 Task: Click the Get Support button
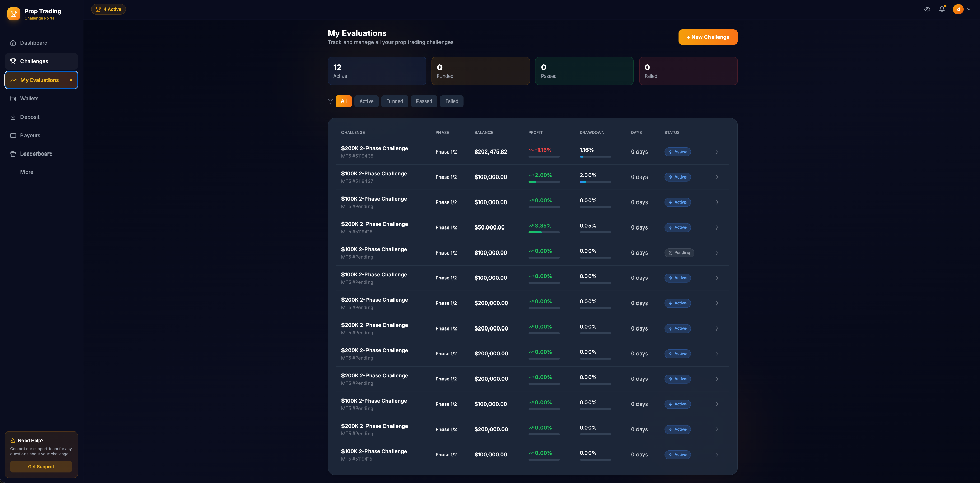pyautogui.click(x=41, y=467)
